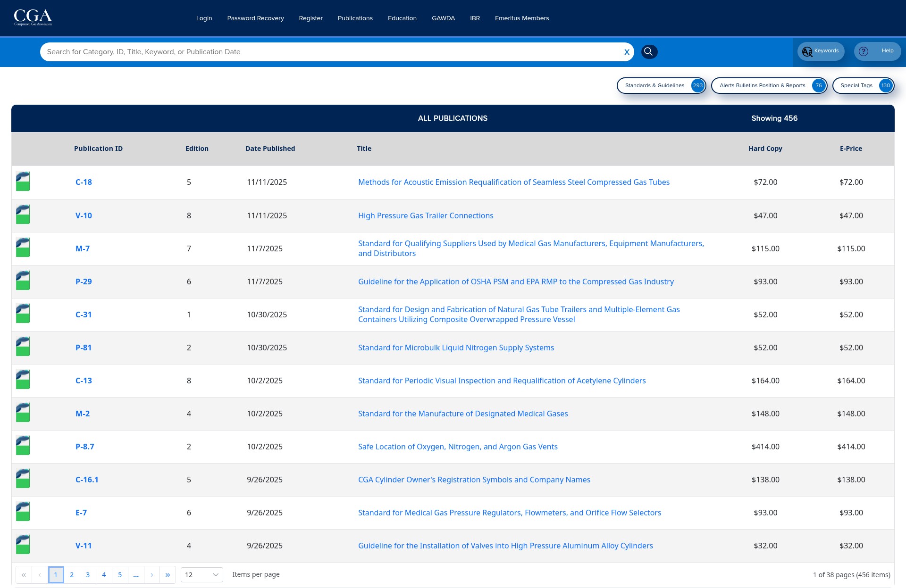Screen dimensions: 906x588
Task: Go to the previous page arrow
Action: click(x=40, y=575)
